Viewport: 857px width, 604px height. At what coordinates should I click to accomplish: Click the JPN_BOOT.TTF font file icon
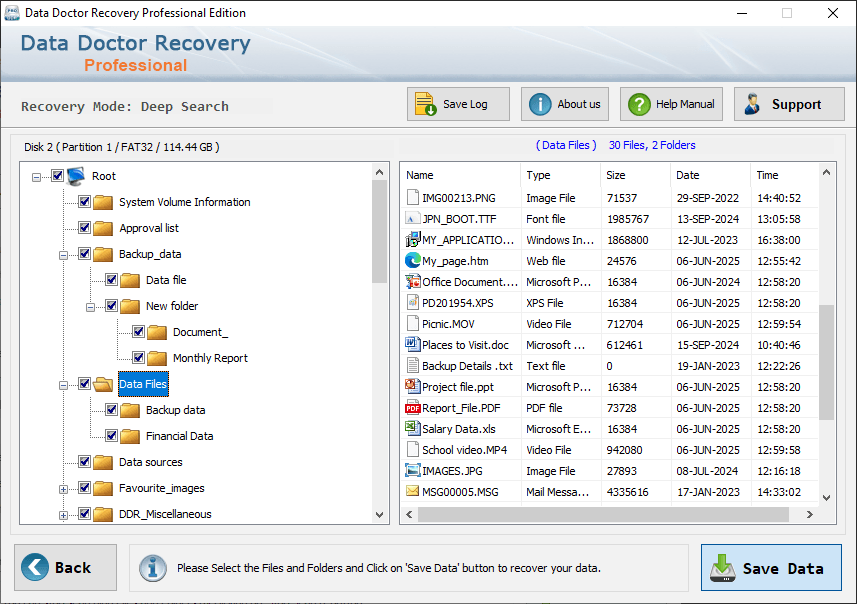pos(413,219)
